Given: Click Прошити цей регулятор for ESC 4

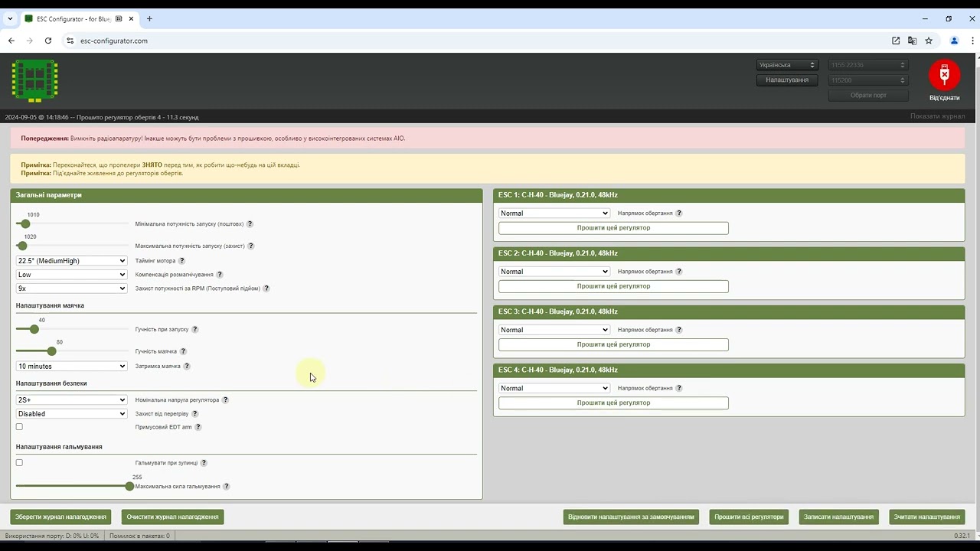Looking at the screenshot, I should pyautogui.click(x=613, y=403).
